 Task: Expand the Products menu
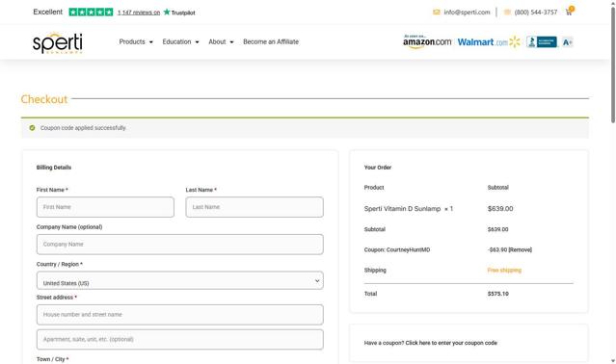[136, 41]
